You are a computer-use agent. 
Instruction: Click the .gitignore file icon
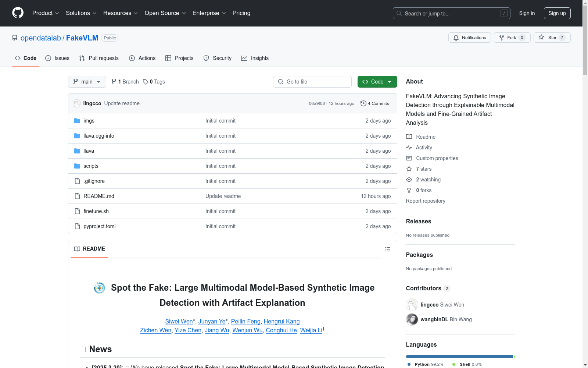77,181
